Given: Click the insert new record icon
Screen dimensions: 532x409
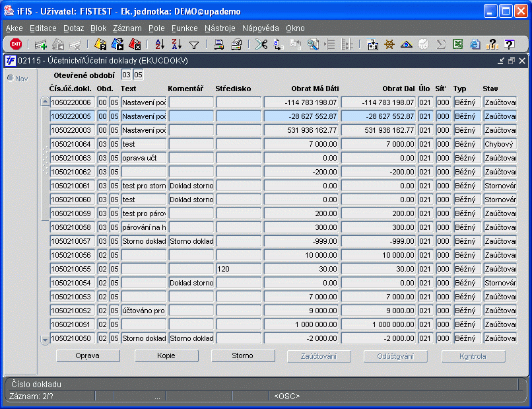Looking at the screenshot, I should tap(41, 44).
